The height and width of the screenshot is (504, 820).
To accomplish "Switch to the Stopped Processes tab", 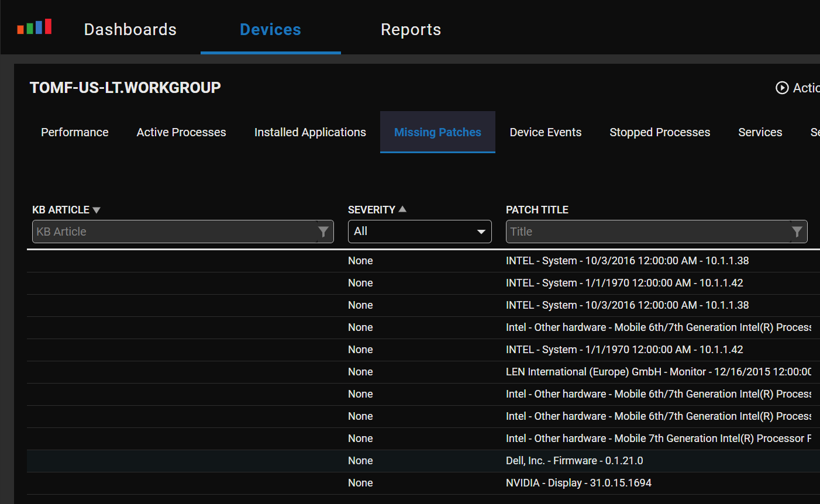I will [x=660, y=132].
